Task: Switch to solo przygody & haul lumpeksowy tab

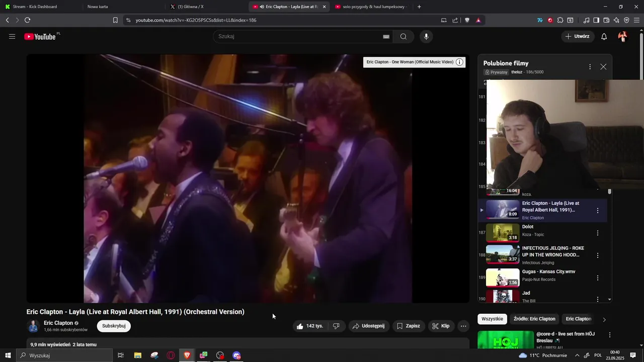Action: [372, 7]
